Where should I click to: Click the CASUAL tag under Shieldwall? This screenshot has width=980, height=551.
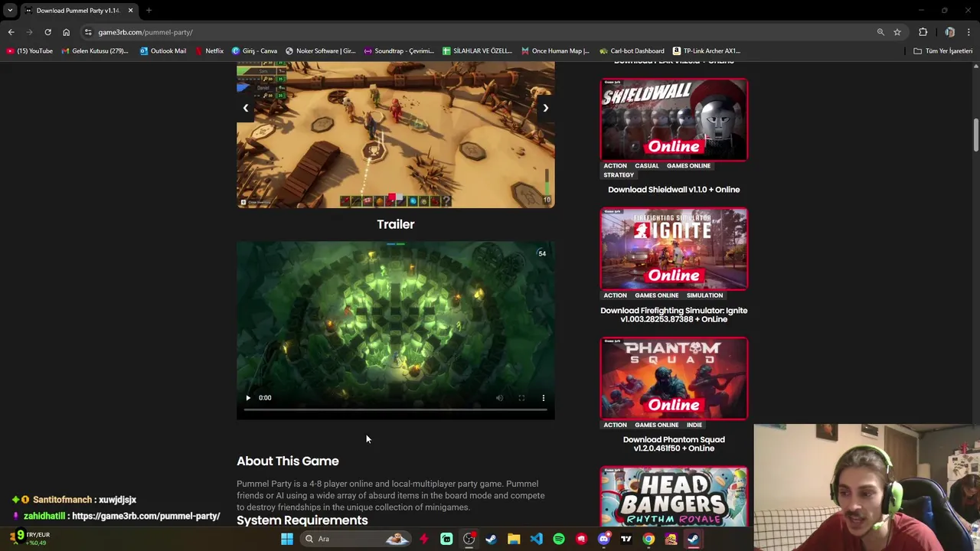pos(646,166)
